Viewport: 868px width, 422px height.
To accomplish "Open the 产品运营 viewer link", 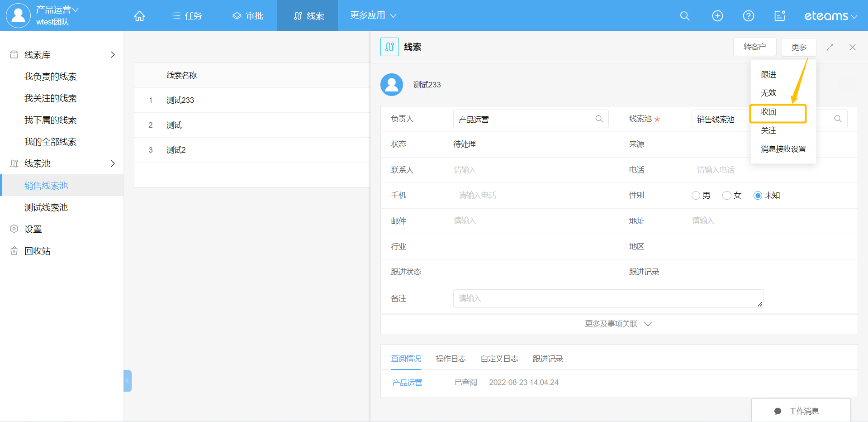I will tap(407, 383).
